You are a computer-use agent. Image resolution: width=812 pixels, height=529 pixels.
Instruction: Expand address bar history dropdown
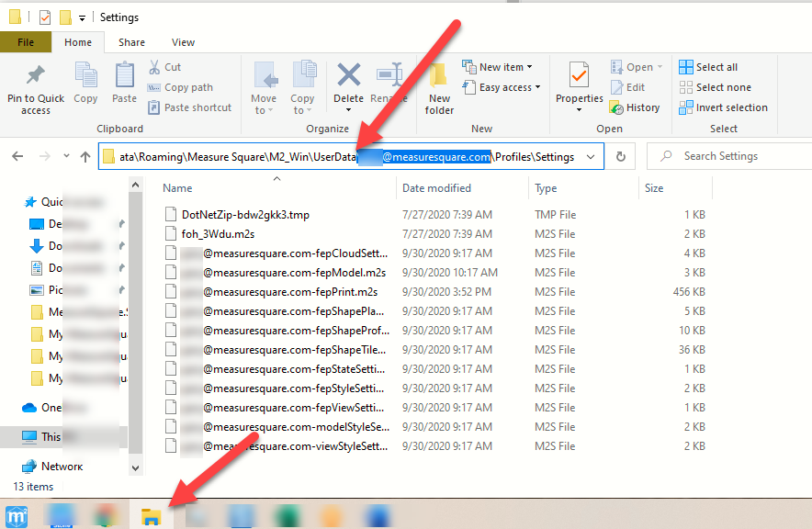pos(591,157)
